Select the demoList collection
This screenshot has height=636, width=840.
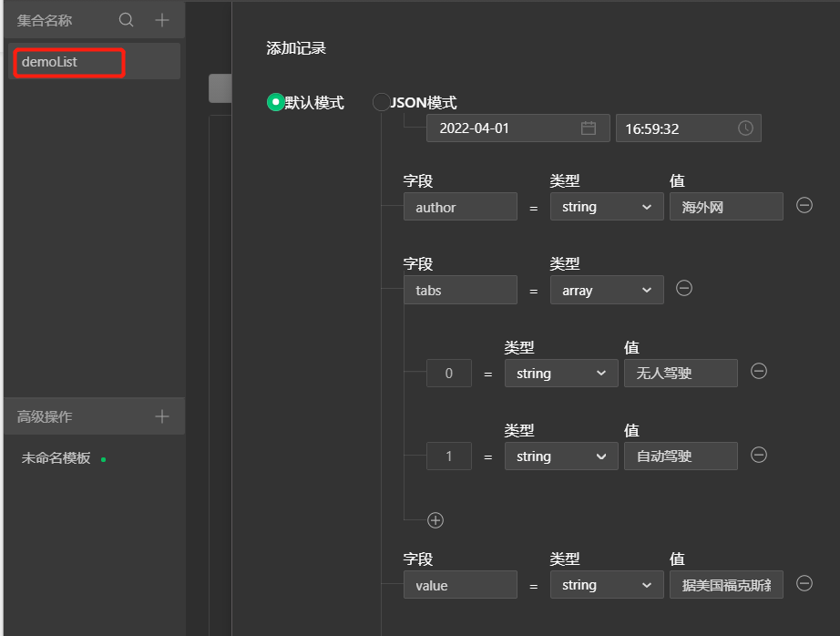coord(68,61)
